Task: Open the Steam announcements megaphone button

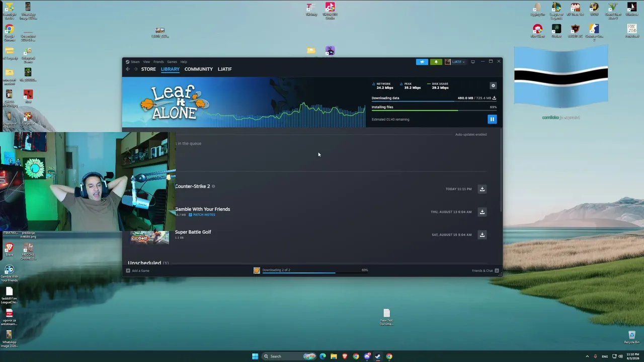Action: 422,62
